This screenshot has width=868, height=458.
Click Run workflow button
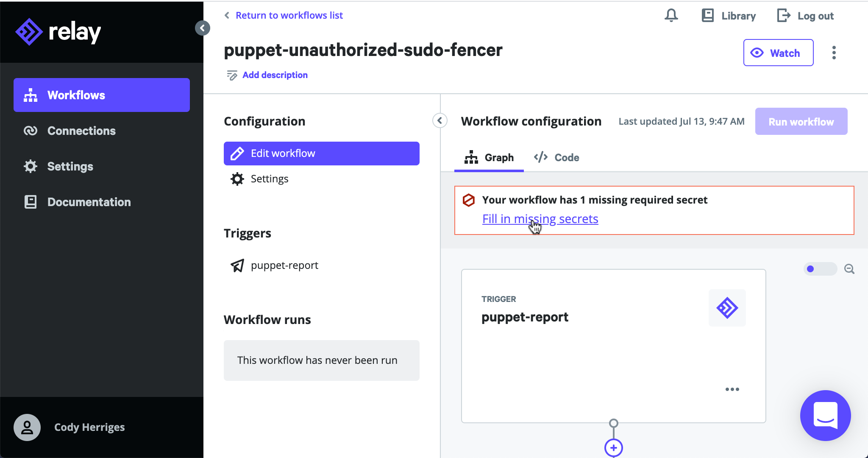[x=801, y=122]
